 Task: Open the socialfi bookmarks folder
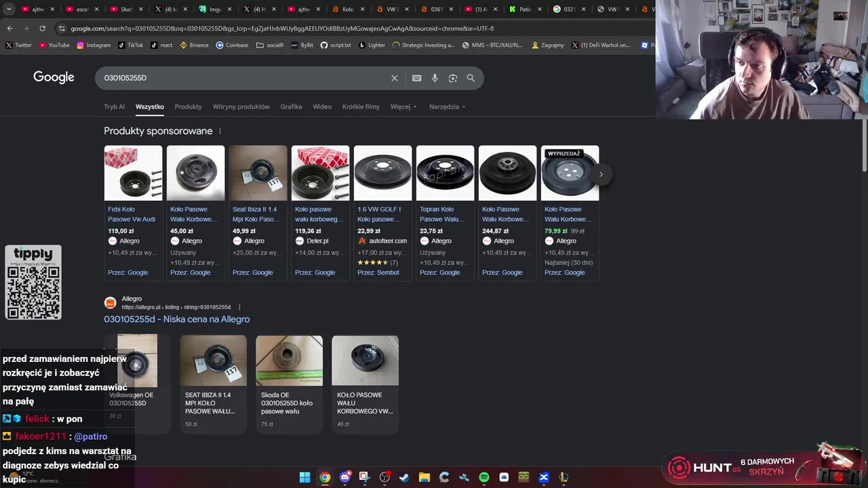click(270, 45)
